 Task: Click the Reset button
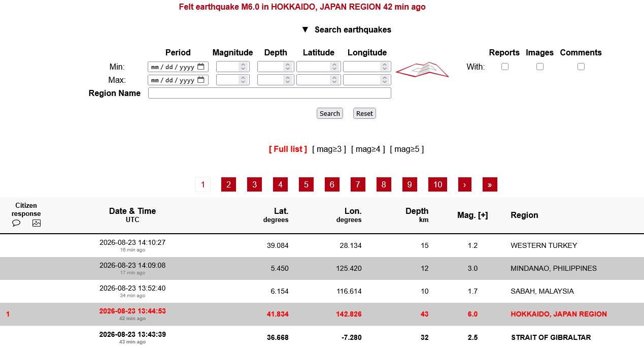[x=364, y=113]
